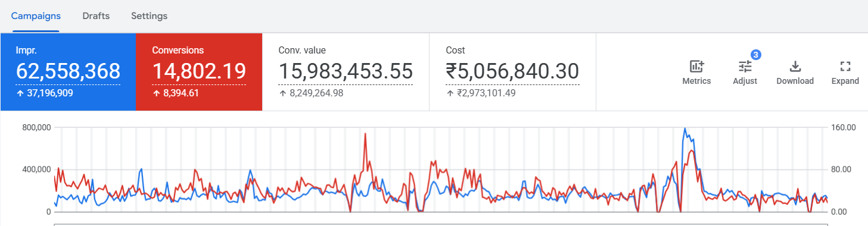Viewport: 868px width, 226px height.
Task: Click the 62,558,368 impressions value
Action: [x=68, y=71]
